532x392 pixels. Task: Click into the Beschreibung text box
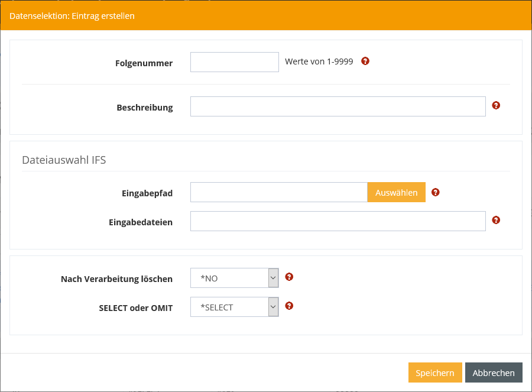click(x=338, y=106)
